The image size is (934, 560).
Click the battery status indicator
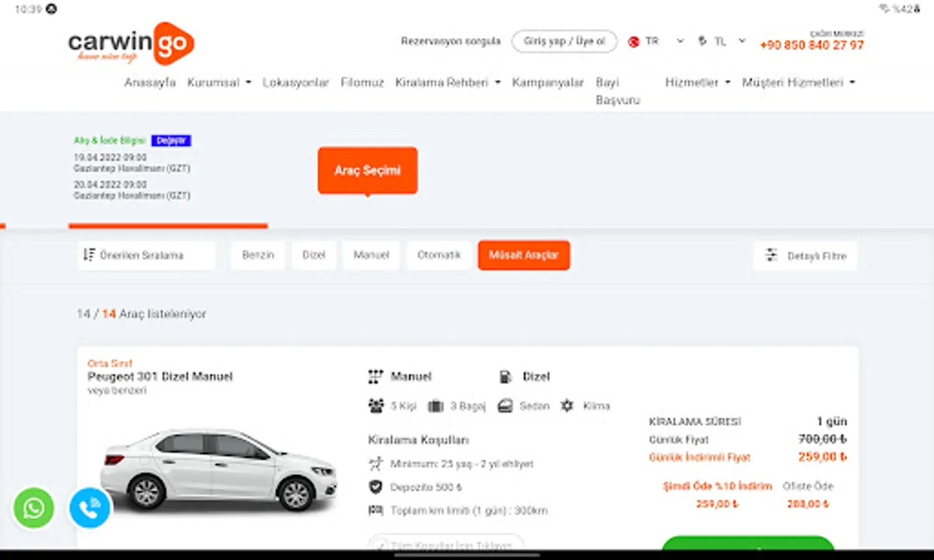tap(906, 9)
